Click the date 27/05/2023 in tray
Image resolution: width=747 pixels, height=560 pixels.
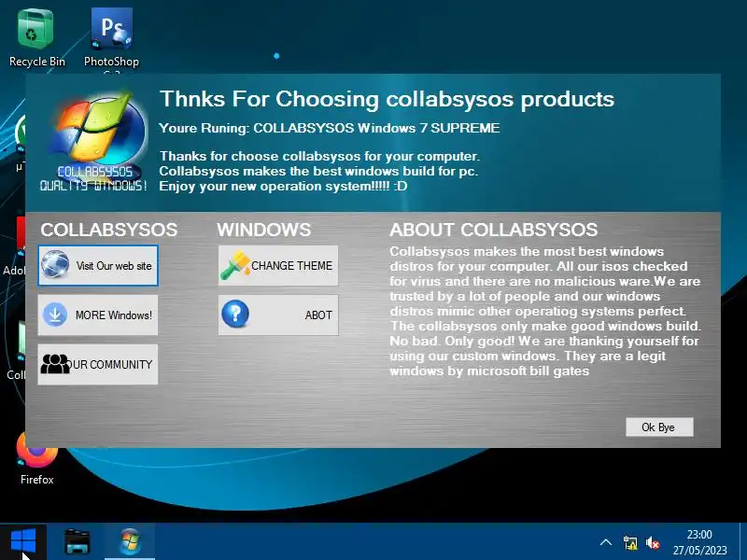pyautogui.click(x=699, y=551)
